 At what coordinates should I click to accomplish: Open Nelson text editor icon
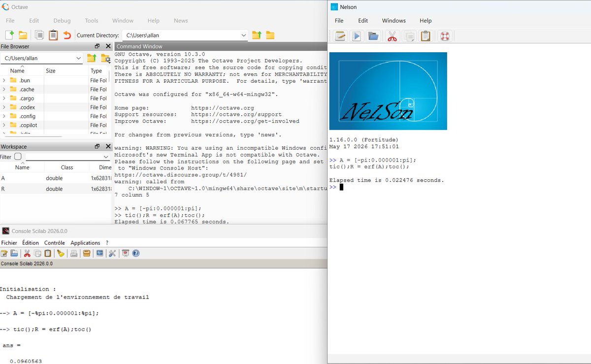coord(340,36)
